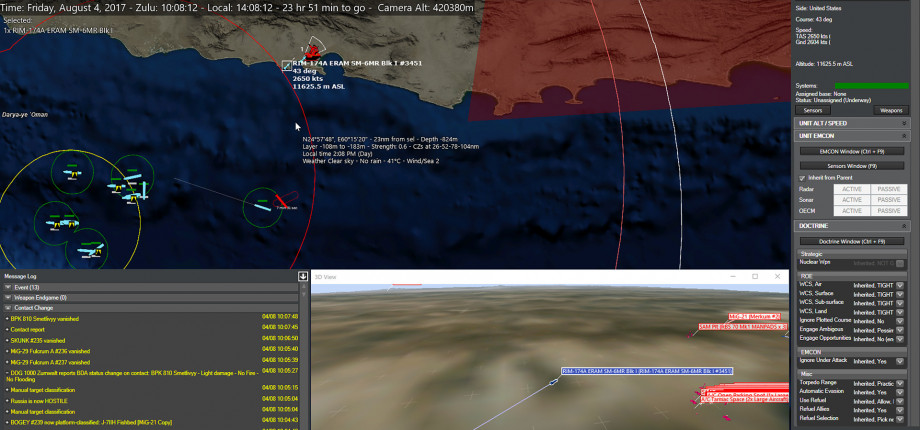Click the time and date status bar text
The height and width of the screenshot is (430, 920).
[x=236, y=9]
